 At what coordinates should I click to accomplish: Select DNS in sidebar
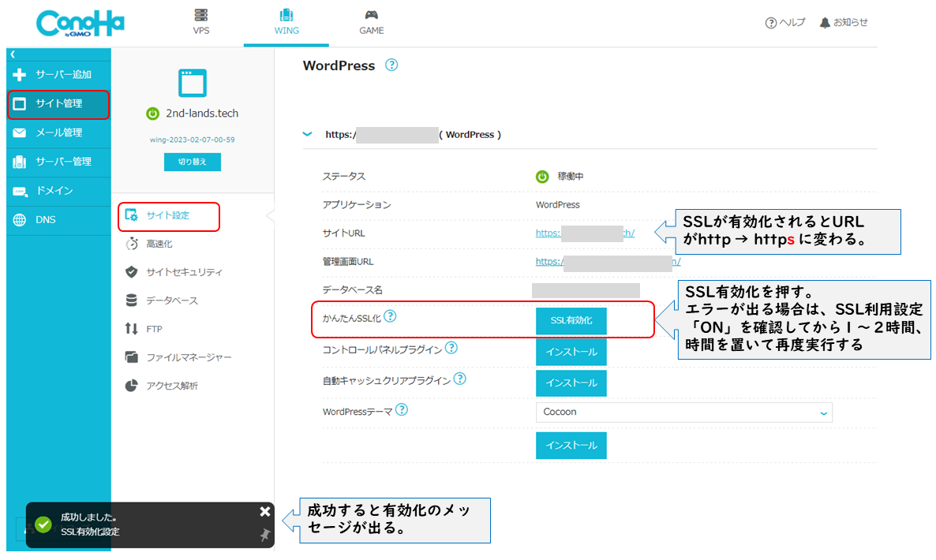(58, 220)
